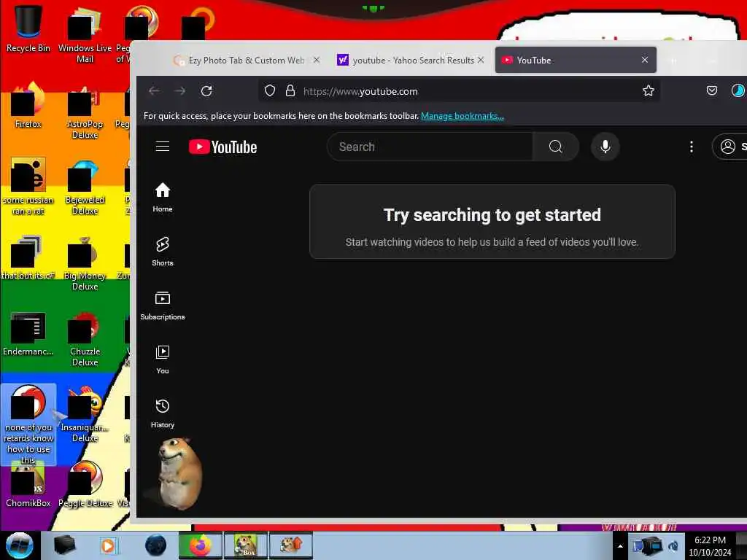The height and width of the screenshot is (560, 747).
Task: Select Firefox desktop shortcut
Action: (x=28, y=106)
